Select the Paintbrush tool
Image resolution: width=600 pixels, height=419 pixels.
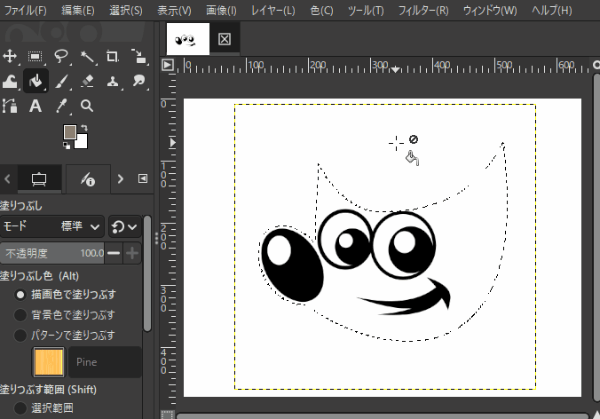coord(62,81)
